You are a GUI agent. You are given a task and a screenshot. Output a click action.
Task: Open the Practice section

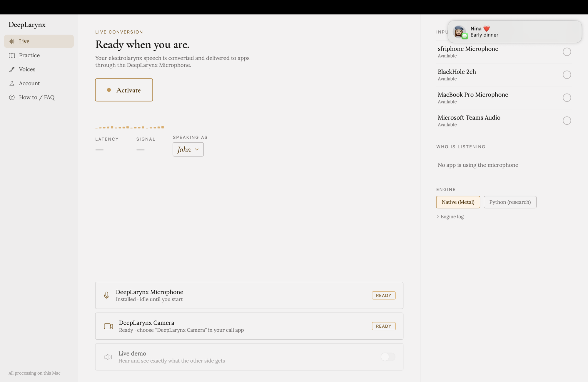coord(39,55)
